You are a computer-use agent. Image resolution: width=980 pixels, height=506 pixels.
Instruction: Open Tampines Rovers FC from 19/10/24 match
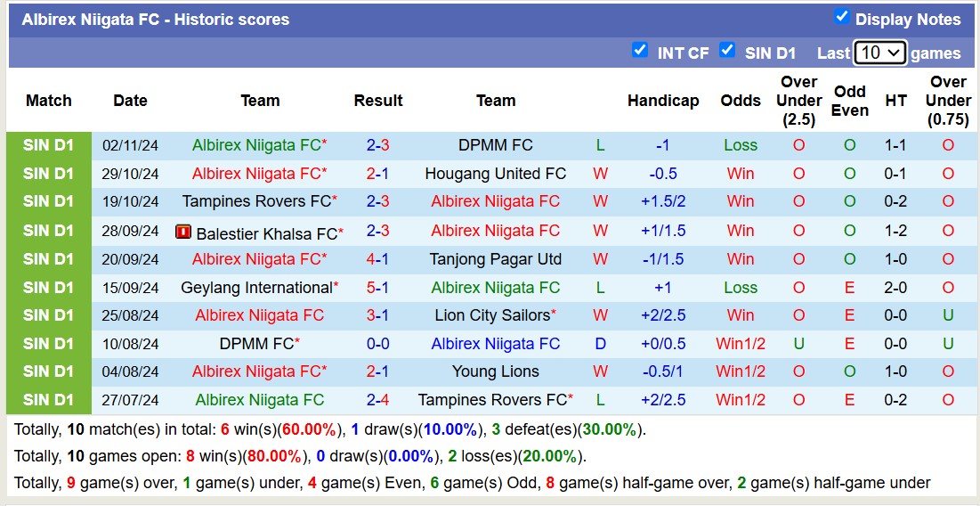click(256, 201)
